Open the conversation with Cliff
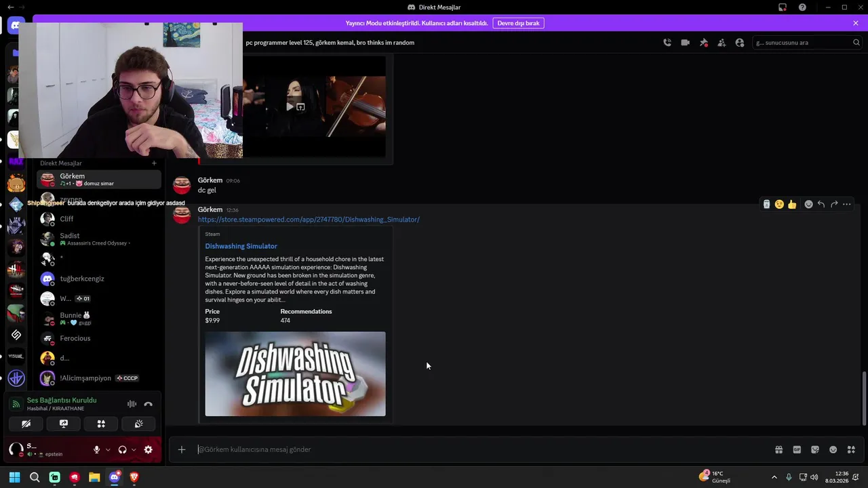 click(x=99, y=219)
